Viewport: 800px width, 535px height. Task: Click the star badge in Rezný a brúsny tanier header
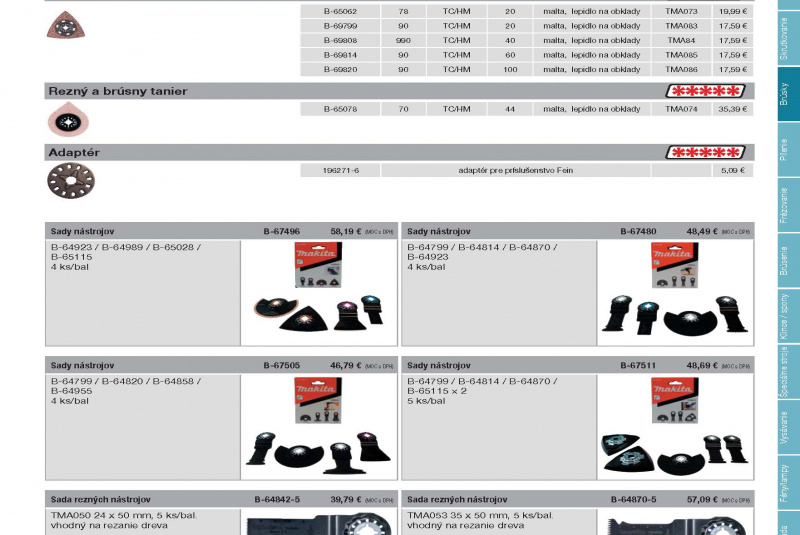point(706,91)
